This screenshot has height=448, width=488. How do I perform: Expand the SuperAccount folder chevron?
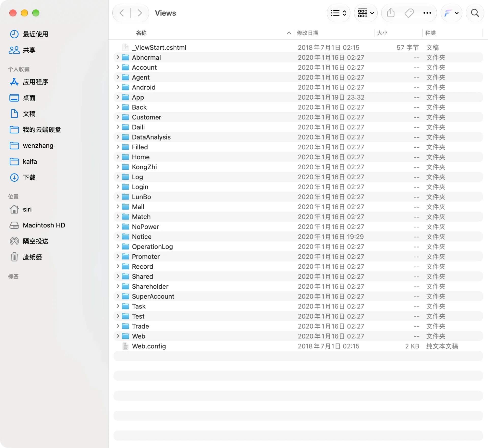point(118,296)
